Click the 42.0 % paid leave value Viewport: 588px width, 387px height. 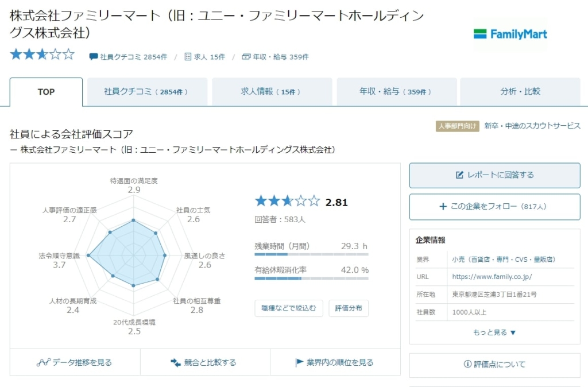pyautogui.click(x=355, y=270)
